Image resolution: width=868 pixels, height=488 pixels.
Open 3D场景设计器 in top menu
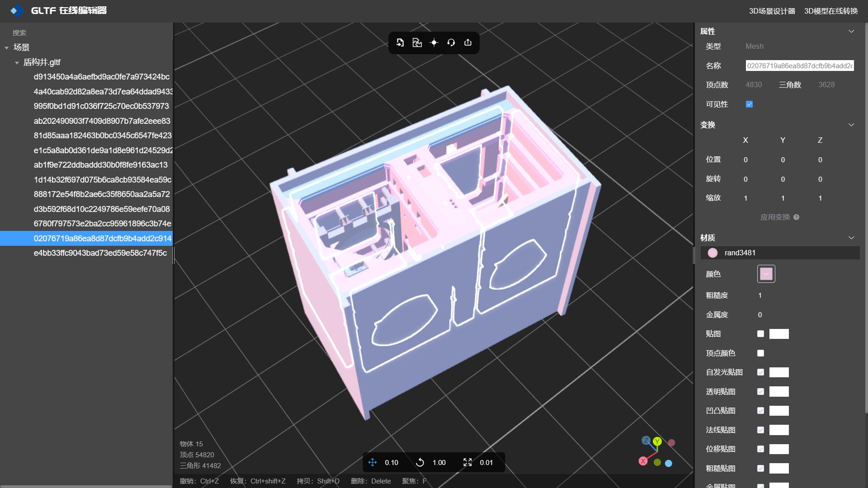[x=772, y=11]
